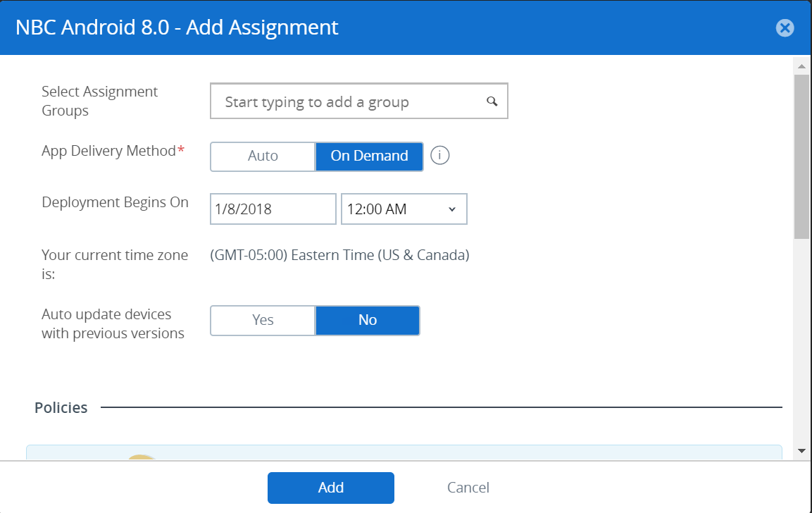The width and height of the screenshot is (812, 513).
Task: Click the magnifying glass search icon
Action: (x=491, y=101)
